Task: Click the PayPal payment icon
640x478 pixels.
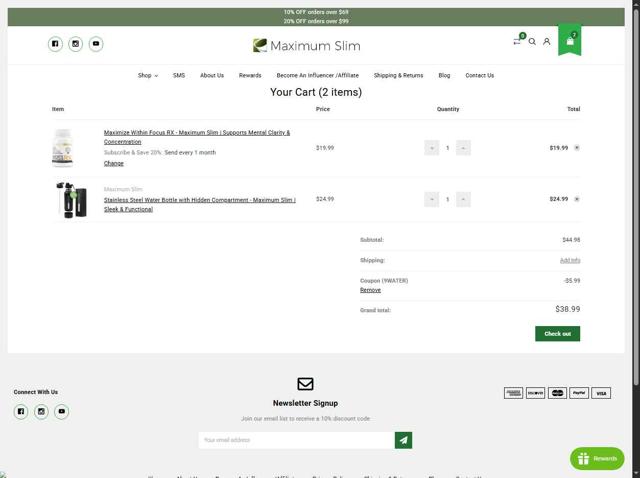Action: click(x=579, y=393)
